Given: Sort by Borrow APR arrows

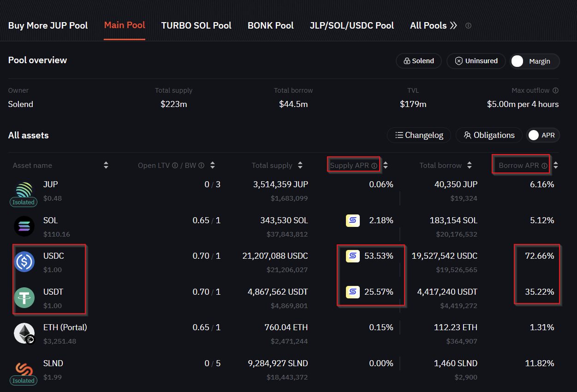Looking at the screenshot, I should pyautogui.click(x=556, y=165).
